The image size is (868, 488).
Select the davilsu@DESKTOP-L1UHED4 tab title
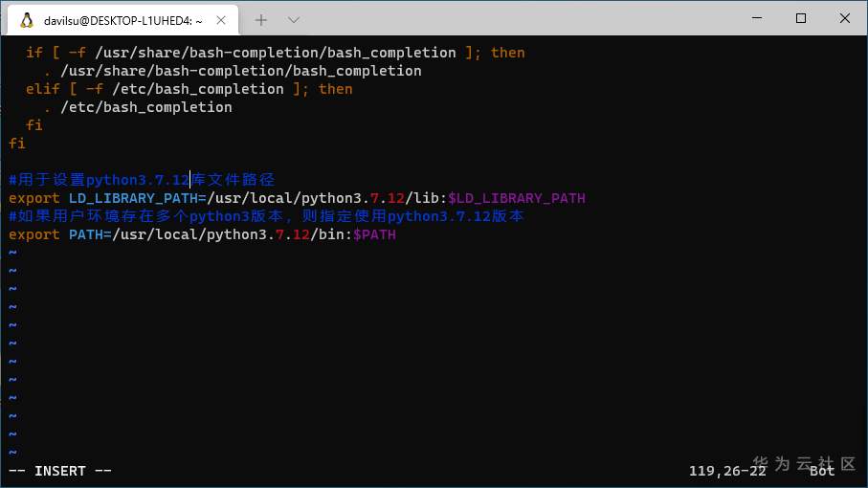click(x=122, y=19)
